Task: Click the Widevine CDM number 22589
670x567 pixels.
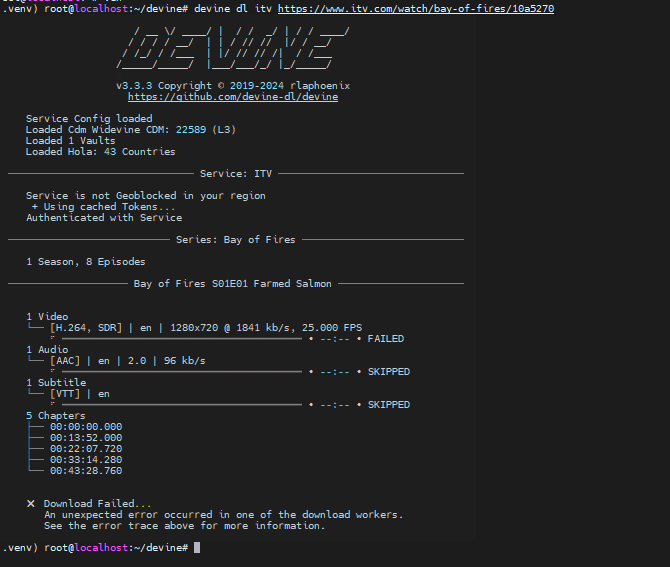Action: 191,129
